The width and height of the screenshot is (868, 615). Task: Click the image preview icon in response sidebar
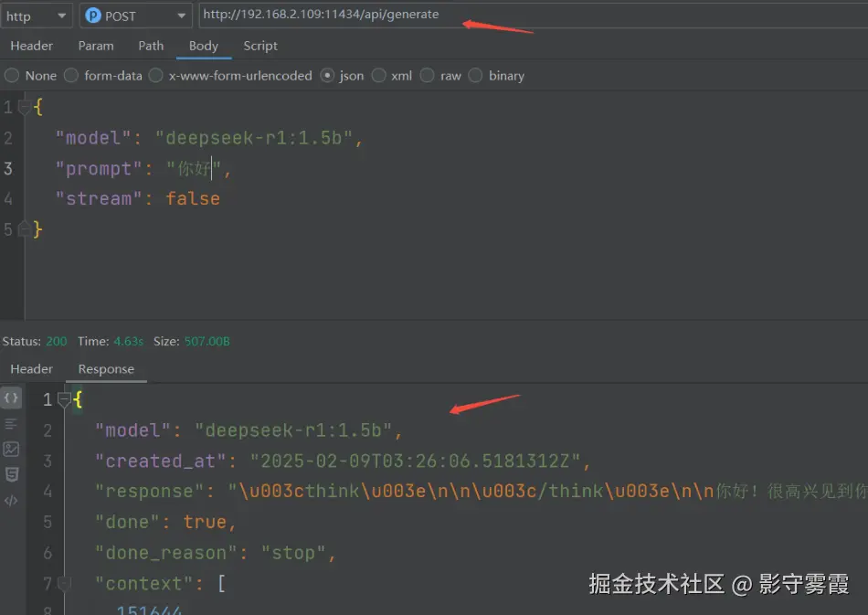(11, 449)
